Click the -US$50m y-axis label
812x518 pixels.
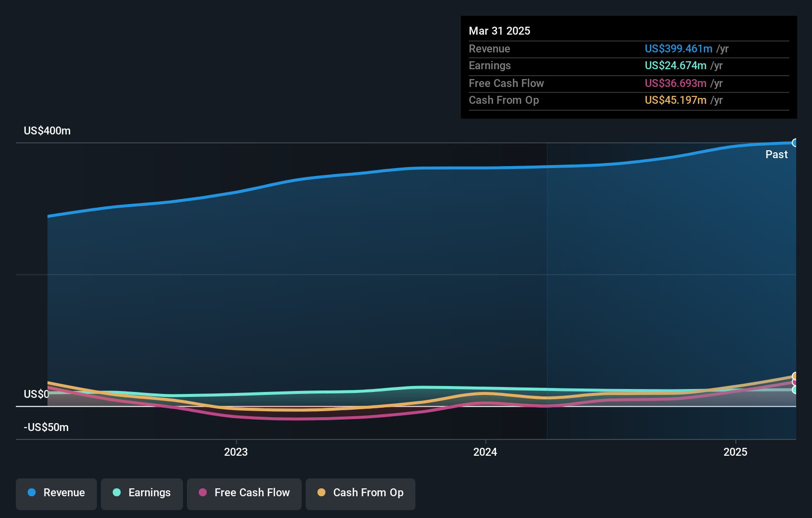(x=46, y=428)
